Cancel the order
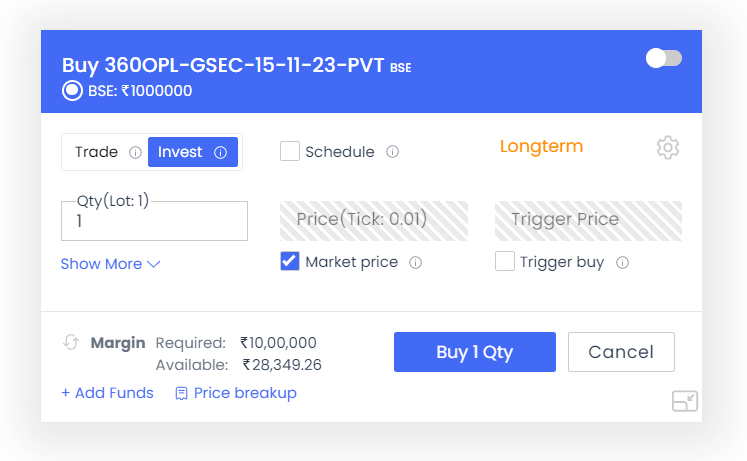Screen dimensions: 747x461 tap(621, 352)
